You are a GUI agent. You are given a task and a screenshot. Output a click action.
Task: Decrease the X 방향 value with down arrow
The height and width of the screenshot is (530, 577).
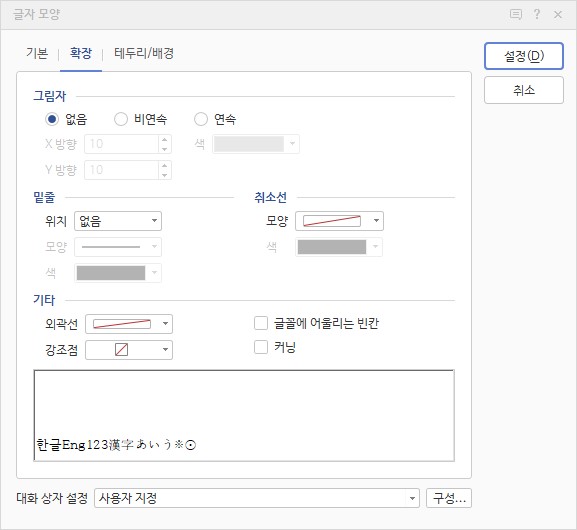click(x=164, y=148)
